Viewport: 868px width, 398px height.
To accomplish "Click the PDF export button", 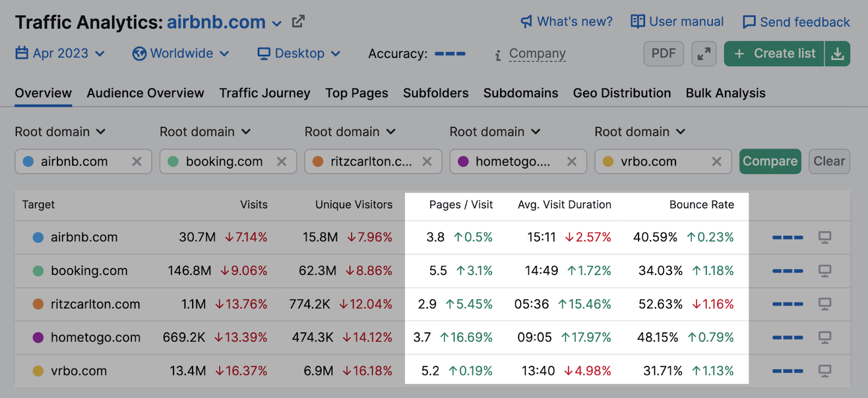I will tap(663, 54).
